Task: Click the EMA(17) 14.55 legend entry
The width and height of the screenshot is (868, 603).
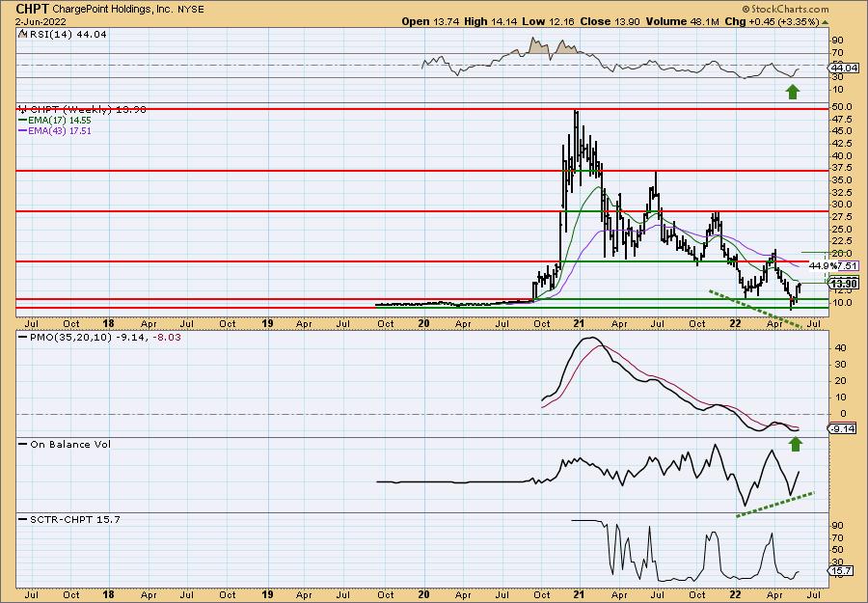Action: tap(55, 121)
